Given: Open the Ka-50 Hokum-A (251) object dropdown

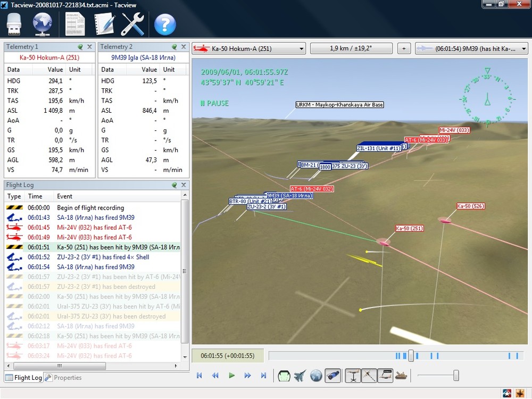Looking at the screenshot, I should (x=248, y=48).
